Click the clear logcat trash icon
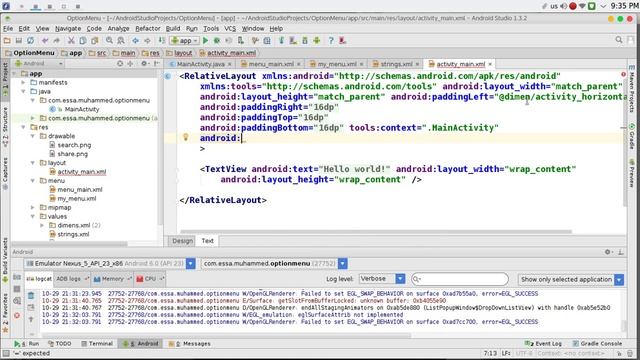Screen dimensions: 640x360 click(x=31, y=296)
